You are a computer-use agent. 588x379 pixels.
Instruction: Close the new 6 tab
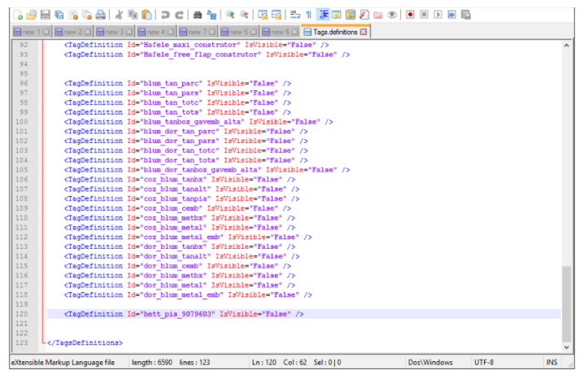pos(294,32)
